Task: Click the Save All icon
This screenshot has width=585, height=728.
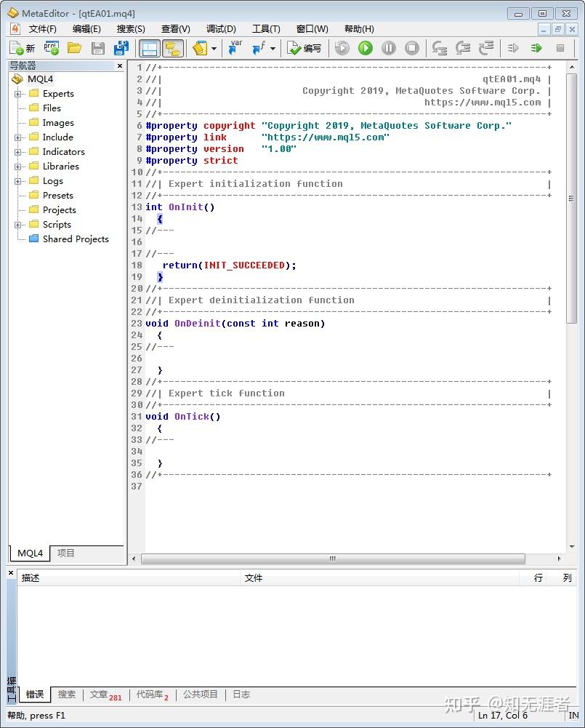Action: (x=121, y=48)
